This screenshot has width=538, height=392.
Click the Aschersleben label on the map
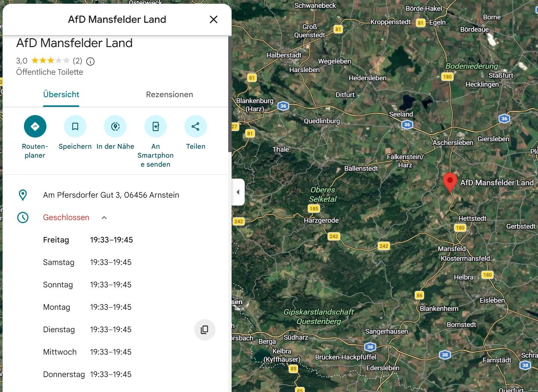pos(453,143)
